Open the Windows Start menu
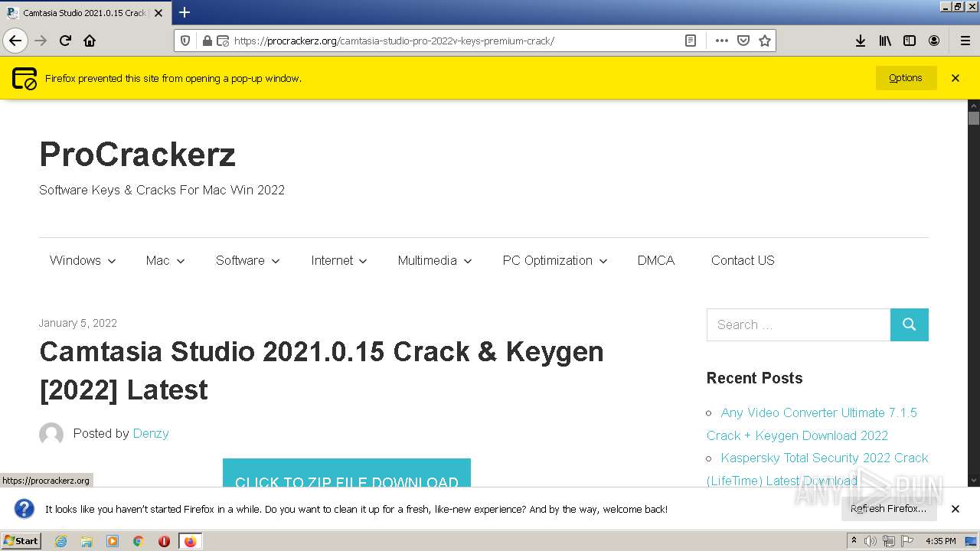 (21, 540)
